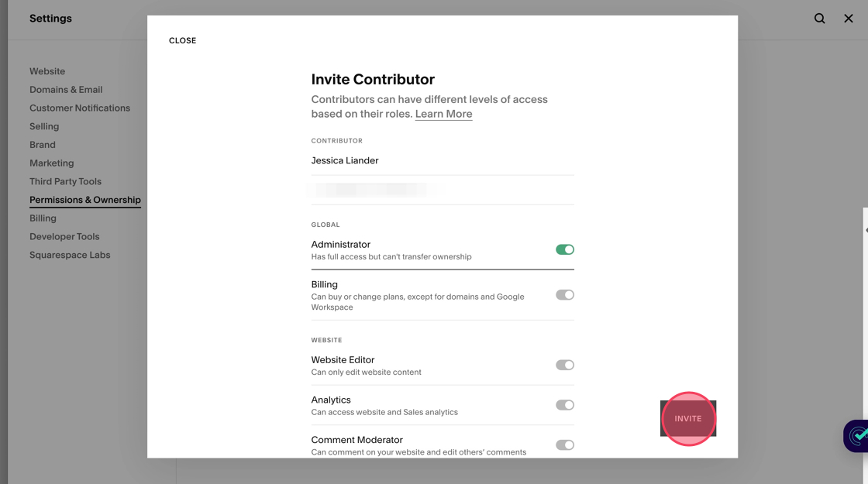Enable the Comment Moderator toggle

click(x=564, y=445)
